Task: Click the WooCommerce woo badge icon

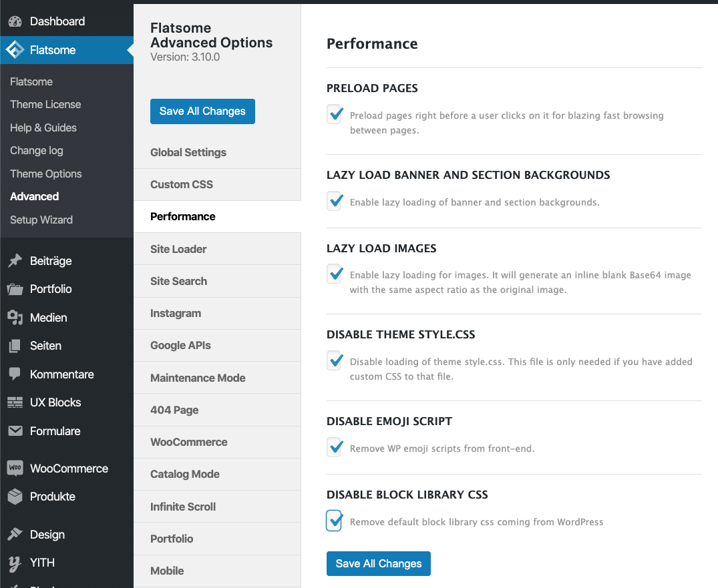Action: point(15,468)
